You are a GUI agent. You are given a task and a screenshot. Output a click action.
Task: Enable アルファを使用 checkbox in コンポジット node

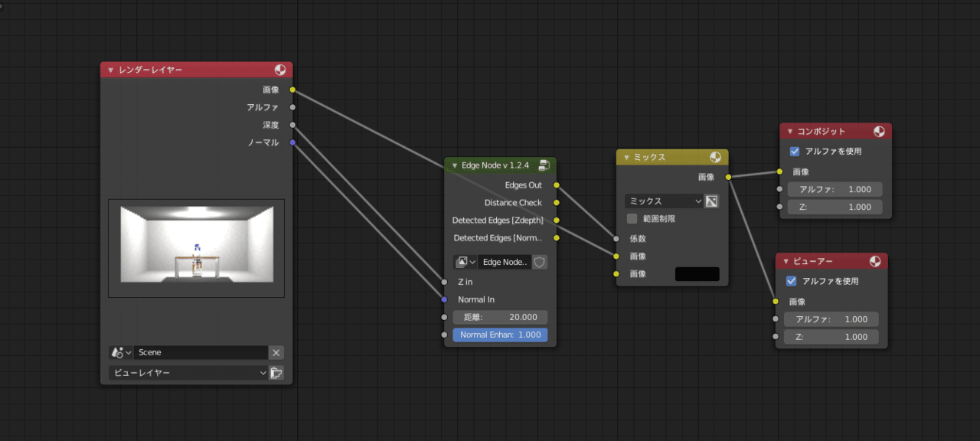coord(795,151)
